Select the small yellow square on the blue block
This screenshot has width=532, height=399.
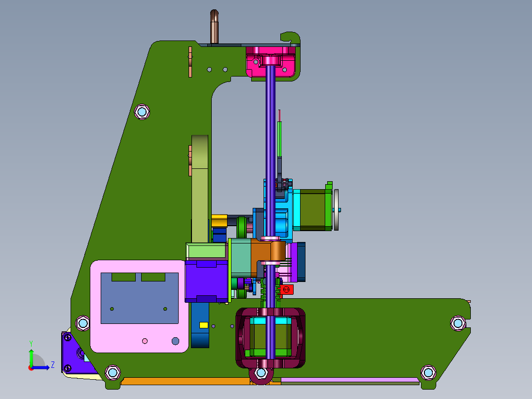pyautogui.click(x=203, y=325)
